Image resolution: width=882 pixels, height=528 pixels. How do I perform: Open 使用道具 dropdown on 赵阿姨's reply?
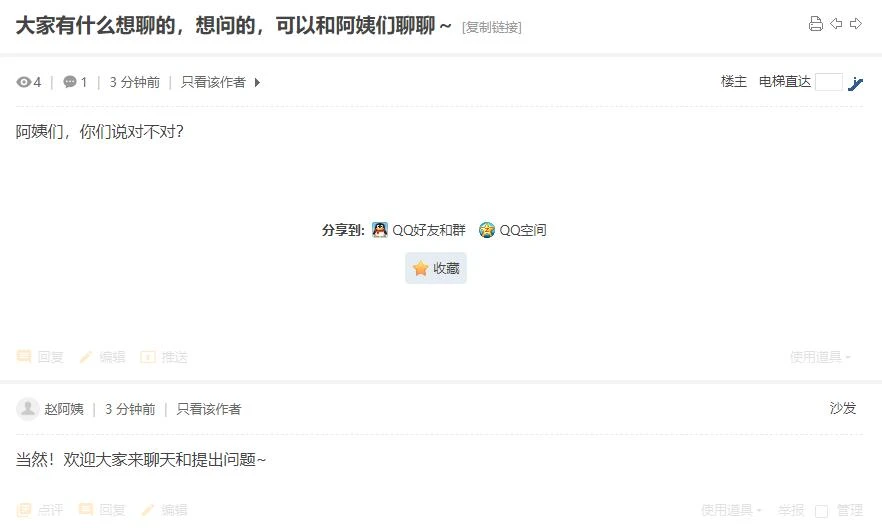[731, 510]
